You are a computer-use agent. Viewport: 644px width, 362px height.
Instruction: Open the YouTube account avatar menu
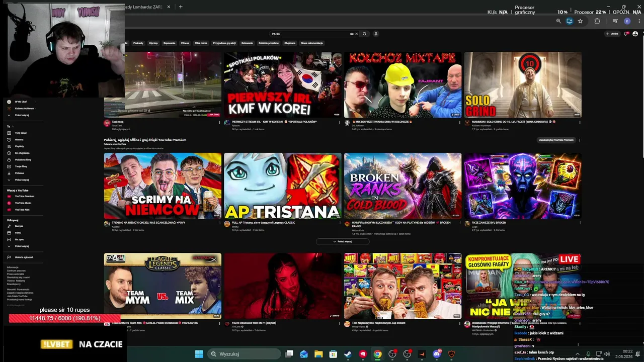[635, 34]
